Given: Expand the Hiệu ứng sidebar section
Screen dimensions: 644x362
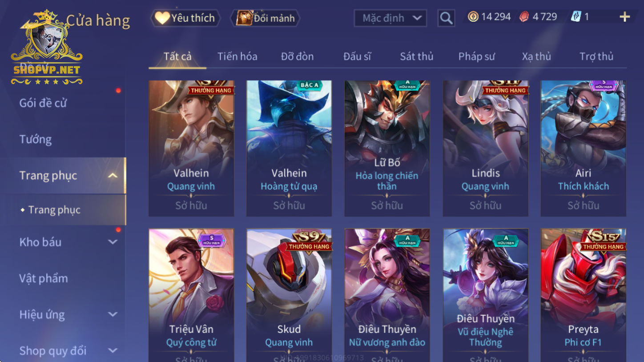Looking at the screenshot, I should tap(113, 314).
